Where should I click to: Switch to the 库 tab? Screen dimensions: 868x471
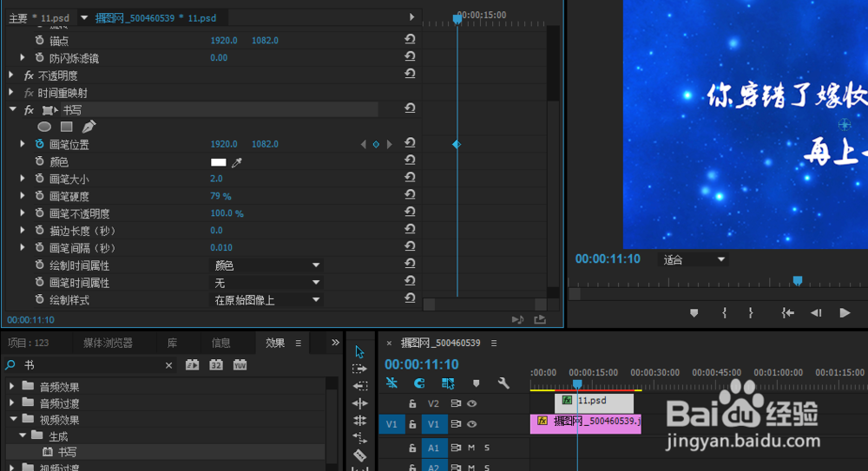click(172, 343)
